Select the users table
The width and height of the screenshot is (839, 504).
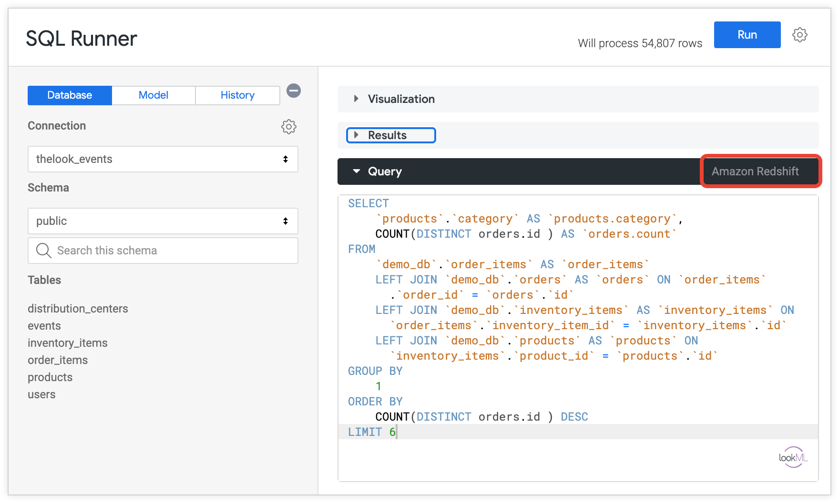[41, 394]
